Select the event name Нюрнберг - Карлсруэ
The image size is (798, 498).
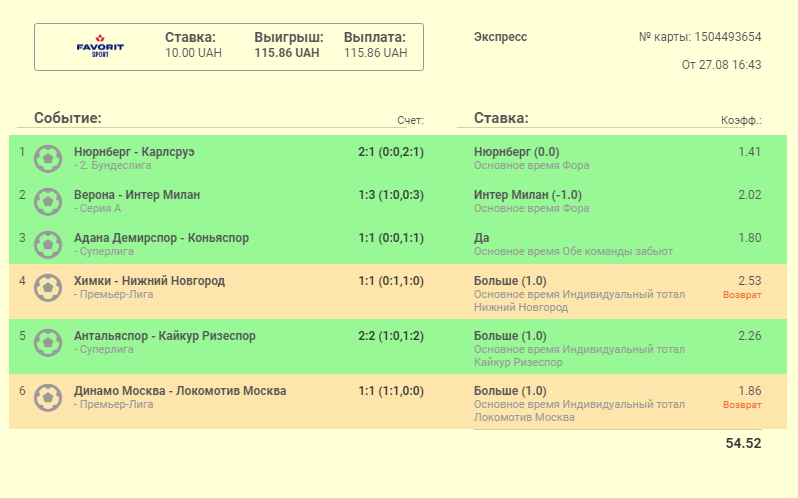[134, 152]
